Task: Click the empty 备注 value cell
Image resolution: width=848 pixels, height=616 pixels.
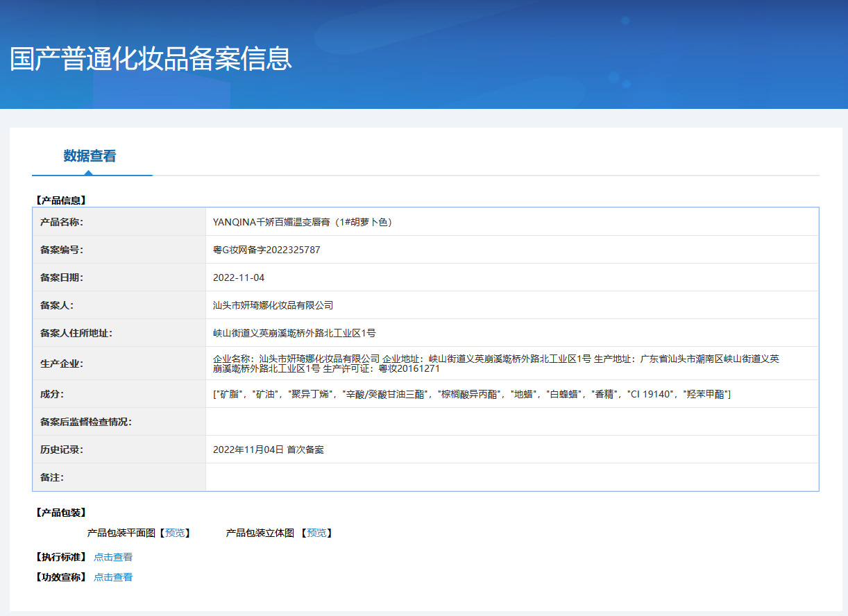Action: coord(511,477)
